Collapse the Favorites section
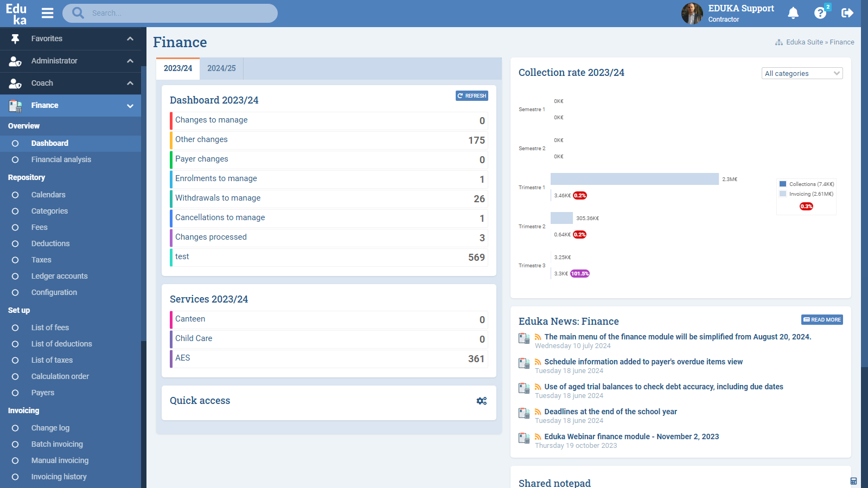Viewport: 868px width, 488px height. coord(130,38)
